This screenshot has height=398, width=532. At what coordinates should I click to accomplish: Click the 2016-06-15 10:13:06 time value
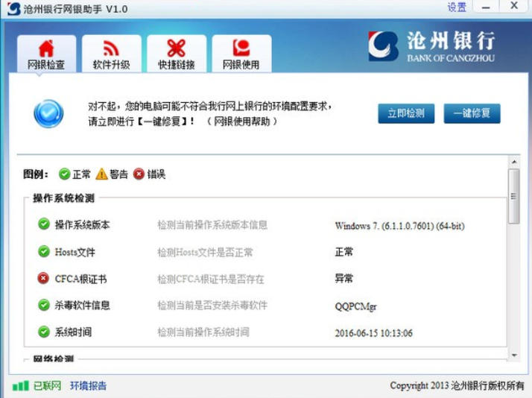pos(373,333)
